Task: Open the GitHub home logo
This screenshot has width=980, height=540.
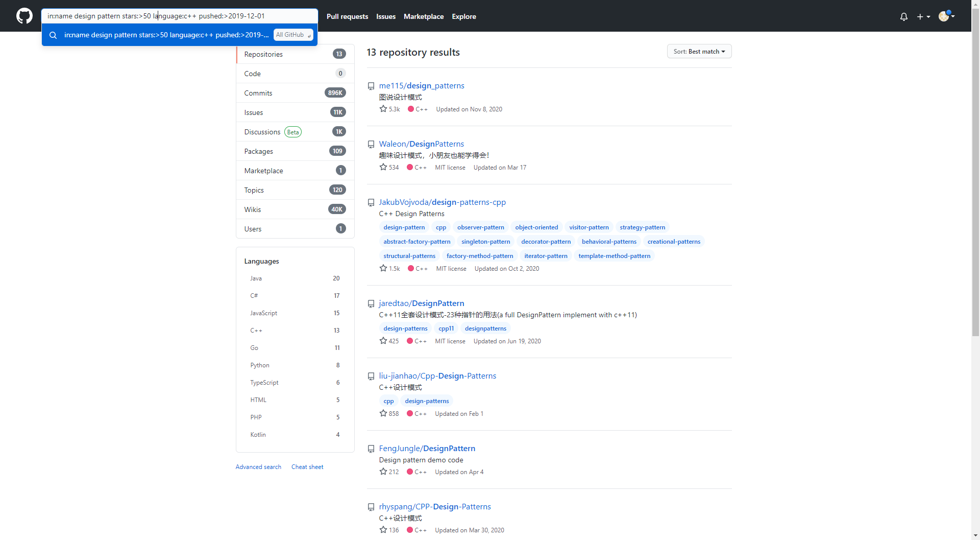Action: (x=24, y=16)
